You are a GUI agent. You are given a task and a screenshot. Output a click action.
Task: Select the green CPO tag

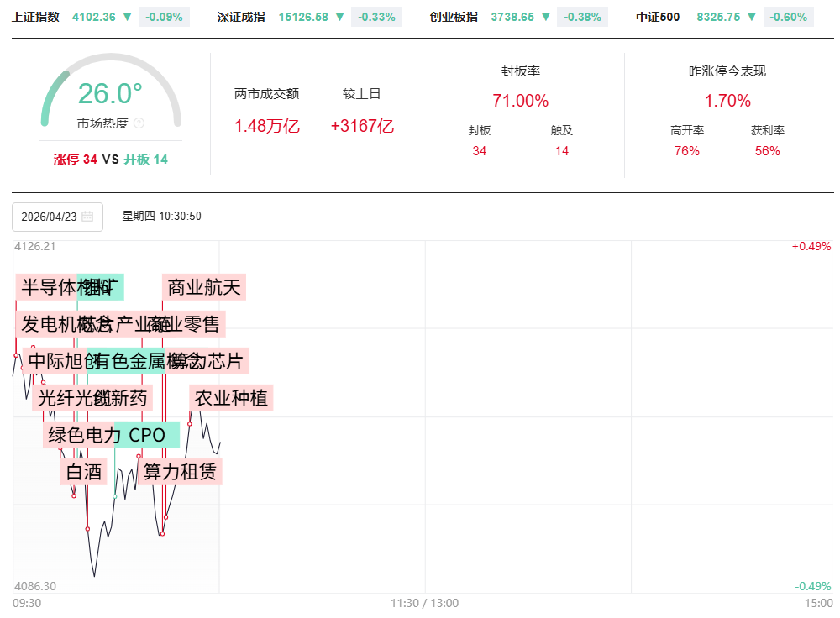point(146,435)
